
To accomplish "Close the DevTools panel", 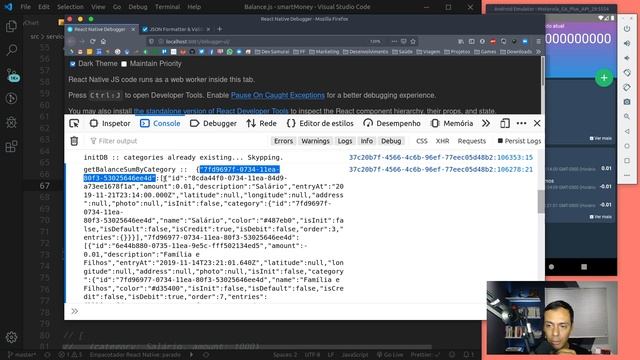I will 537,123.
